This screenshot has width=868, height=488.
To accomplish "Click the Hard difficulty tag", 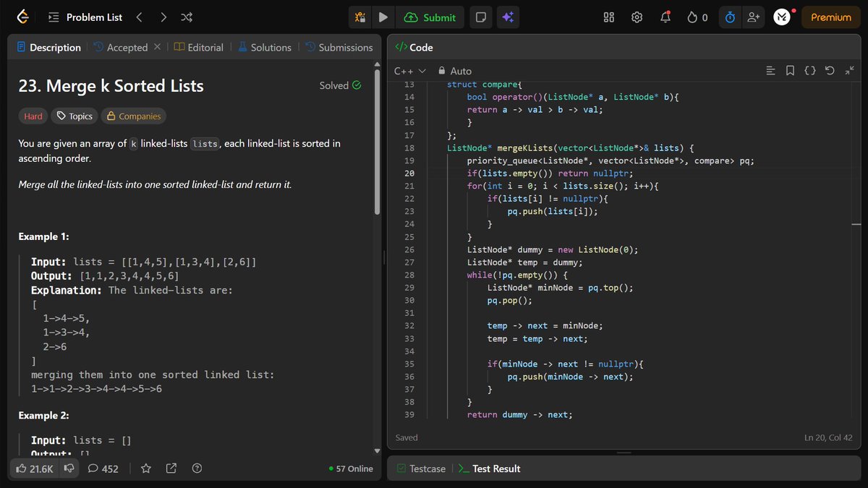I will click(33, 116).
